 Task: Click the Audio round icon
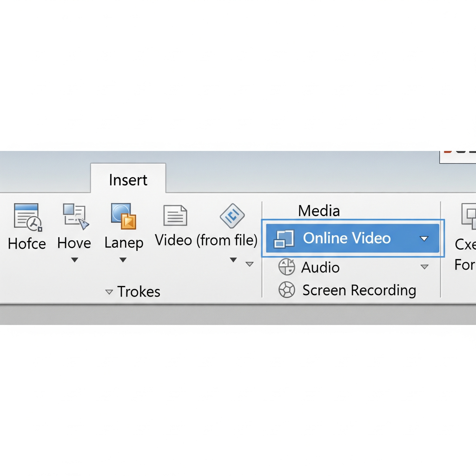286,267
